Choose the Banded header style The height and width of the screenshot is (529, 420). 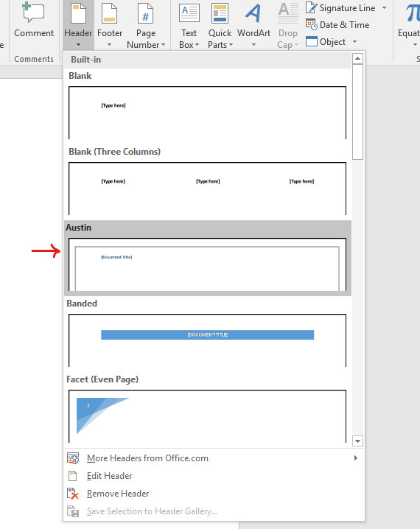(208, 340)
